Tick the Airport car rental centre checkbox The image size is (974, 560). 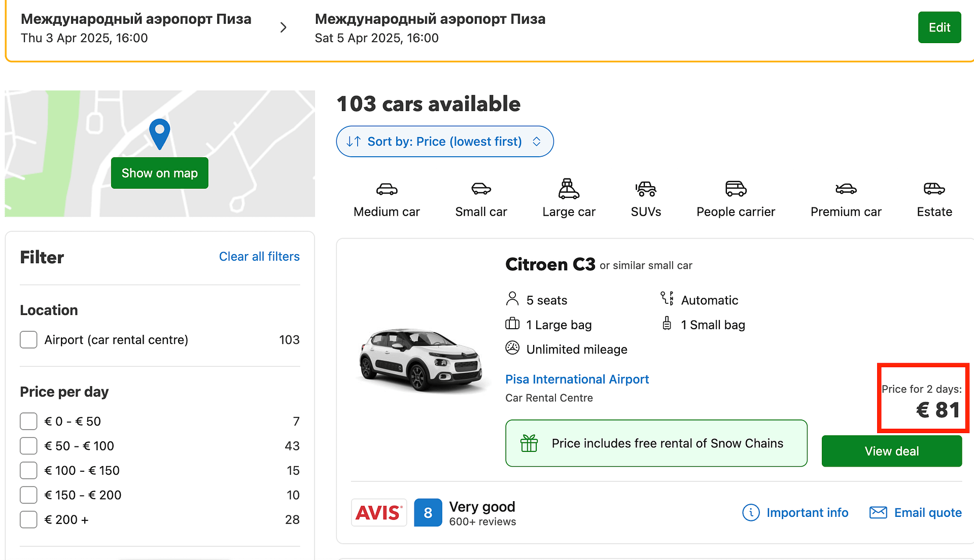pos(28,340)
